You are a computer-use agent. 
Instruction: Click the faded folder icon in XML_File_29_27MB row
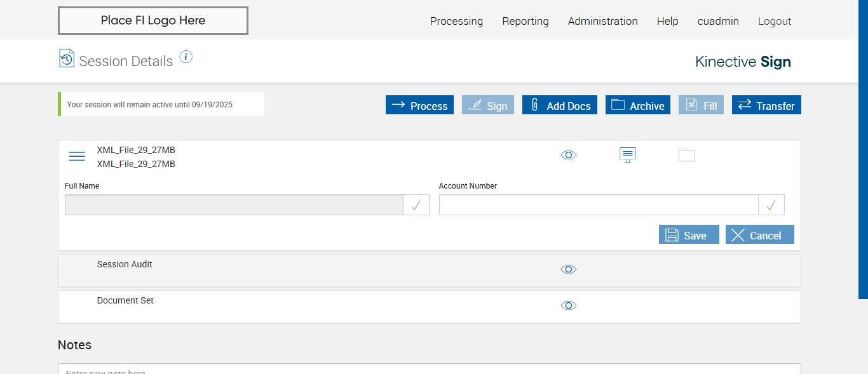[687, 155]
